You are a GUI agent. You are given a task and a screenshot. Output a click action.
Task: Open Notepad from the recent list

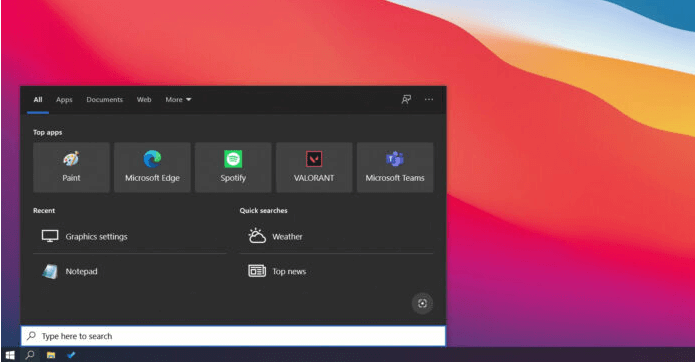[x=130, y=271]
